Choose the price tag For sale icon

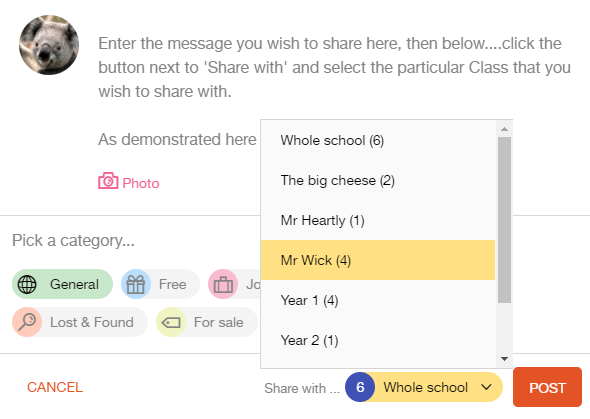click(171, 322)
